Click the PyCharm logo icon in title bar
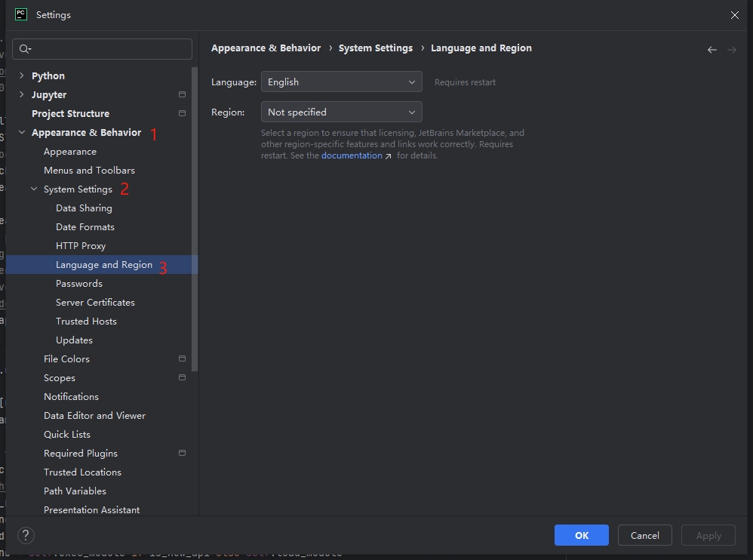Image resolution: width=753 pixels, height=560 pixels. pyautogui.click(x=21, y=14)
